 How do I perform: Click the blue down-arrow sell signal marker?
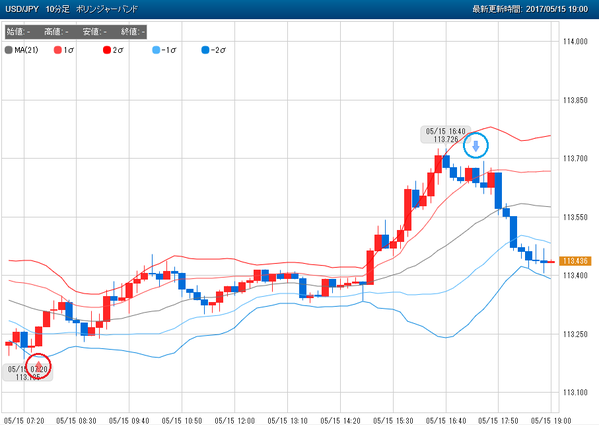tap(476, 145)
